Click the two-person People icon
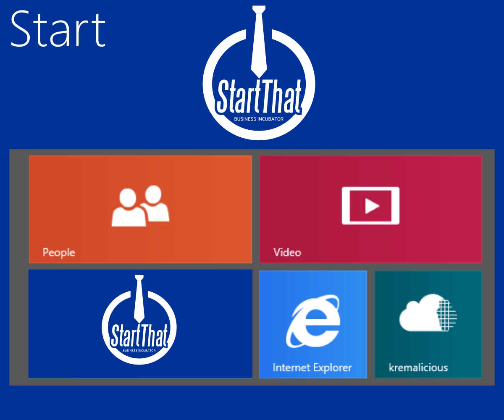This screenshot has height=420, width=504. point(140,206)
